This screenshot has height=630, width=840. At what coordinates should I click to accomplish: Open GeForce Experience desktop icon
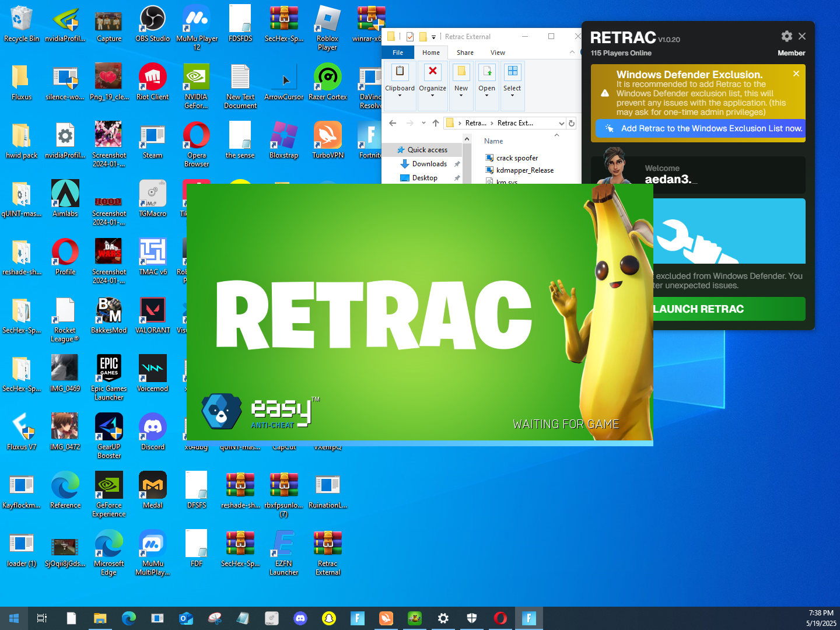pyautogui.click(x=109, y=495)
